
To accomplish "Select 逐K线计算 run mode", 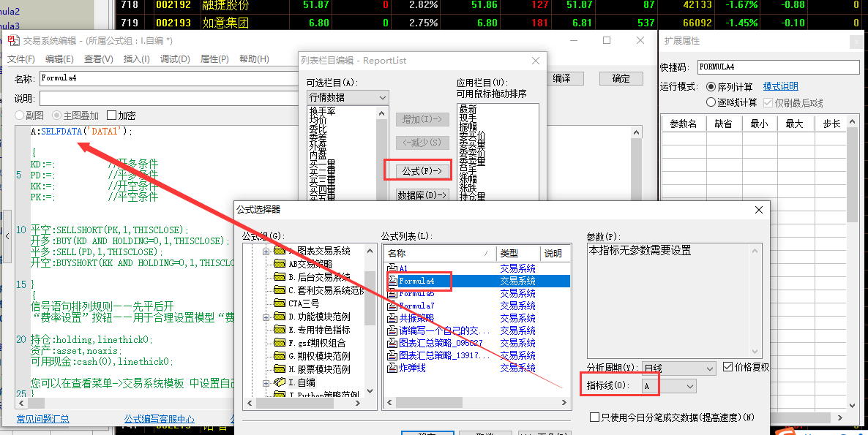I will (x=711, y=102).
